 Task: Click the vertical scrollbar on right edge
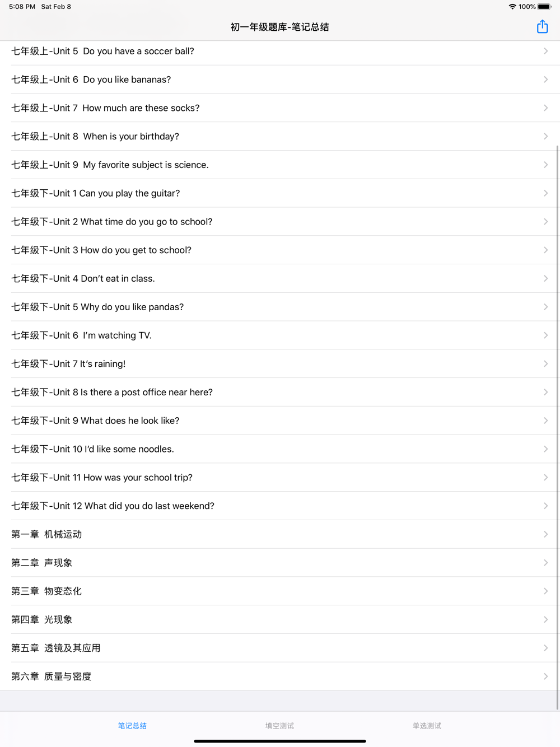tap(557, 426)
